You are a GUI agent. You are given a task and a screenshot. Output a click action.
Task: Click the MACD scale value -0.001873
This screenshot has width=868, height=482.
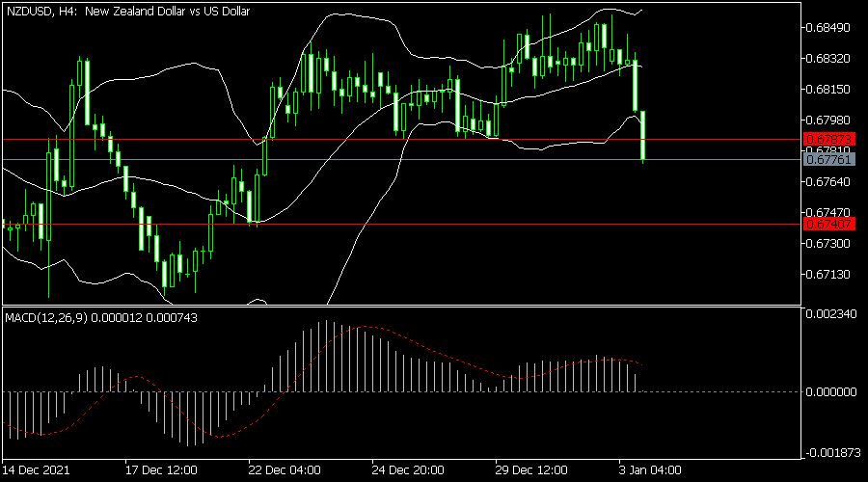[831, 453]
